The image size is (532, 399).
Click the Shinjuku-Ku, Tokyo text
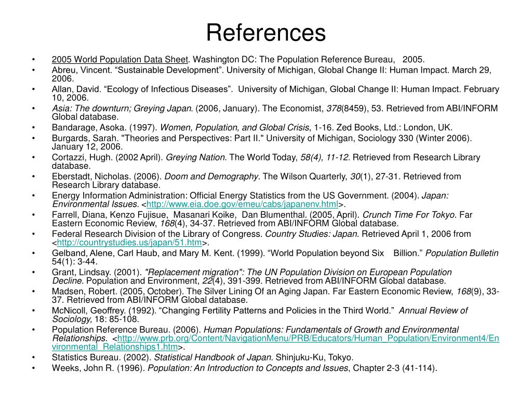click(x=314, y=357)
